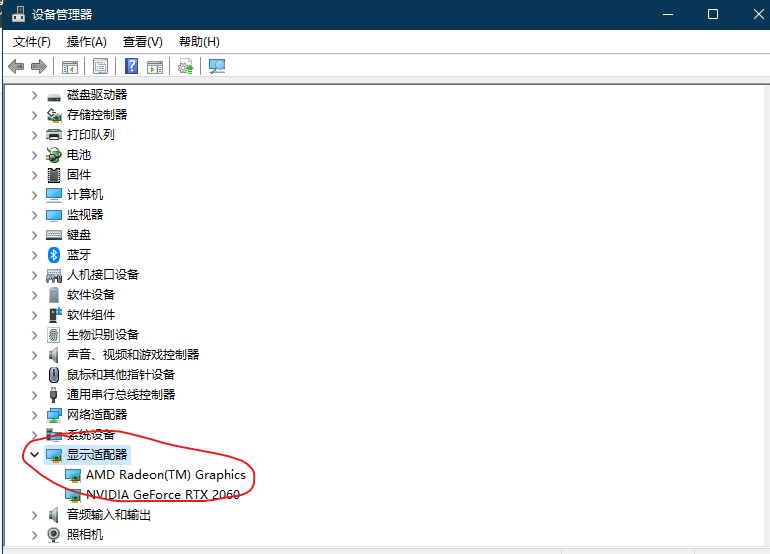Viewport: 770px width, 554px height.
Task: Click the 监视器 display icon
Action: (54, 215)
